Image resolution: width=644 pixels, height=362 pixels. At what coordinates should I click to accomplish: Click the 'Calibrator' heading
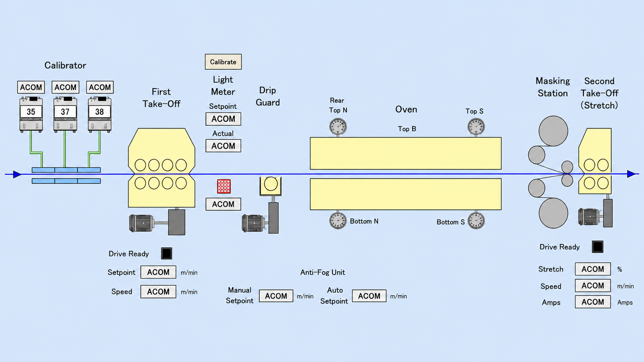tap(65, 65)
